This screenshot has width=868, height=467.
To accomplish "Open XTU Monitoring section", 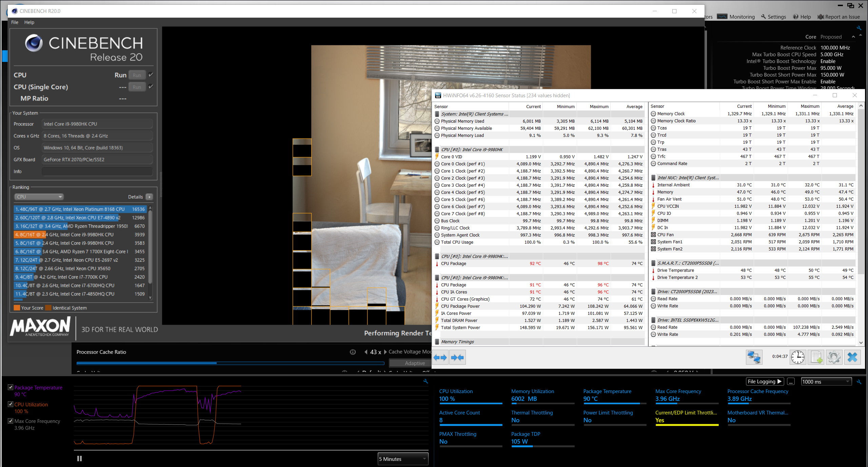I will coord(722,17).
